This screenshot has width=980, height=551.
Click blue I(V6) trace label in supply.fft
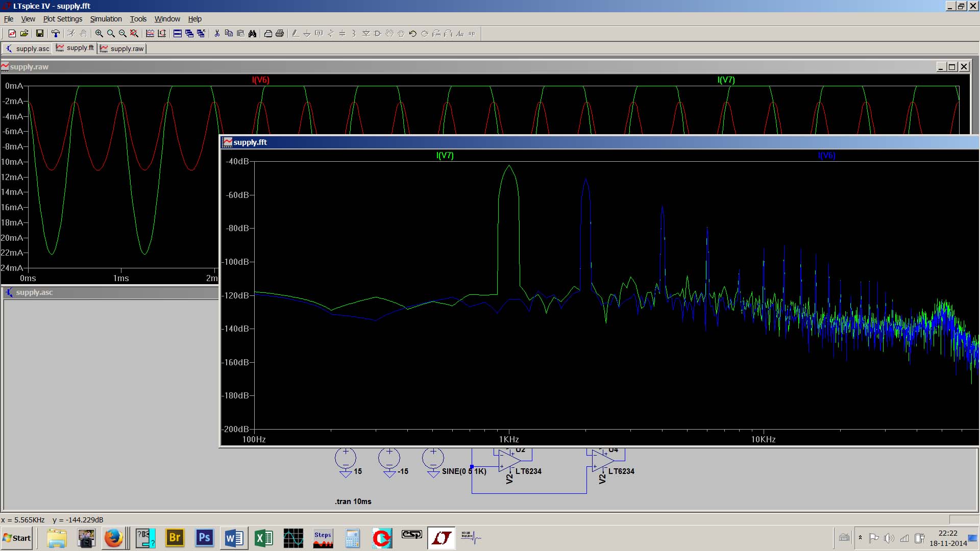point(826,156)
